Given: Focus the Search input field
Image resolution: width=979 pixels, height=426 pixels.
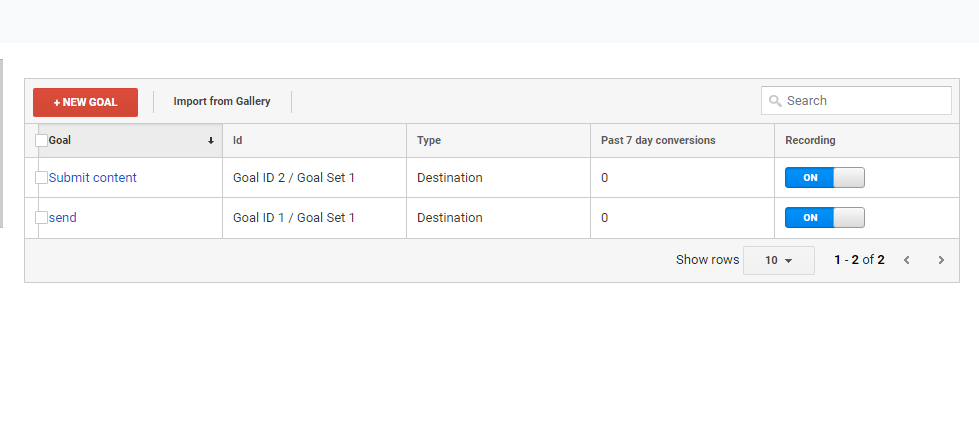Looking at the screenshot, I should (x=856, y=101).
